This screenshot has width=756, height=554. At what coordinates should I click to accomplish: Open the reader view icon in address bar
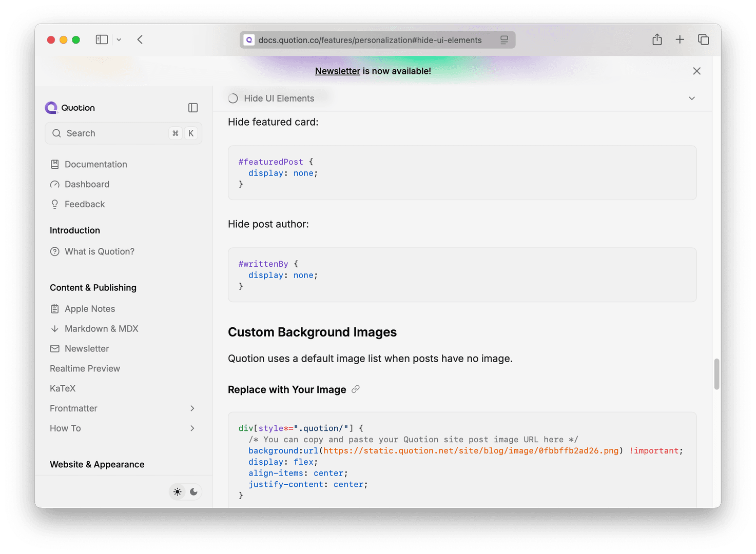504,40
